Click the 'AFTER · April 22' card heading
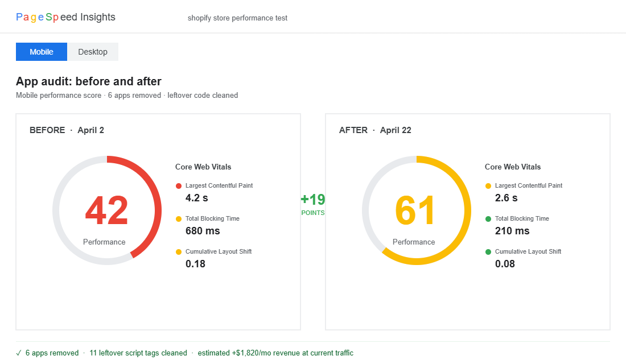 [375, 130]
